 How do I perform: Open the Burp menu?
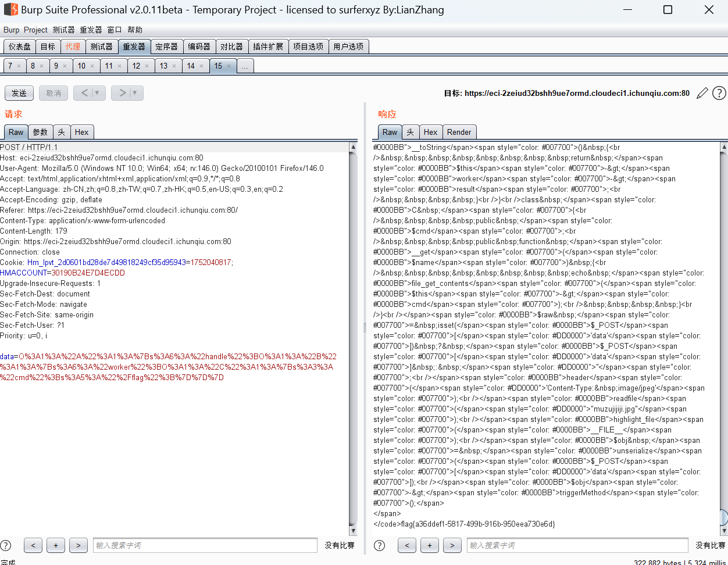pyautogui.click(x=11, y=30)
